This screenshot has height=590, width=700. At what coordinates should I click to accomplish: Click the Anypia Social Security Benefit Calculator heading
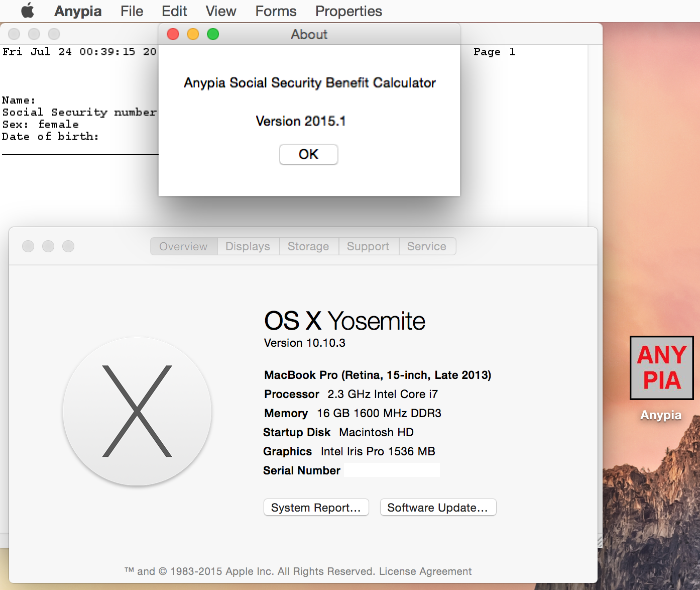pos(310,82)
